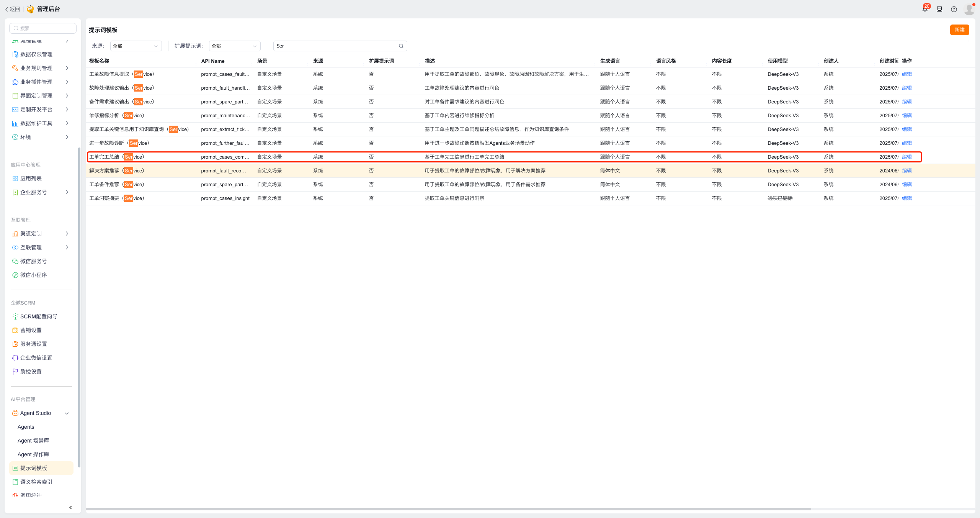Collapse the Agent Studio menu
The height and width of the screenshot is (518, 980).
point(67,413)
